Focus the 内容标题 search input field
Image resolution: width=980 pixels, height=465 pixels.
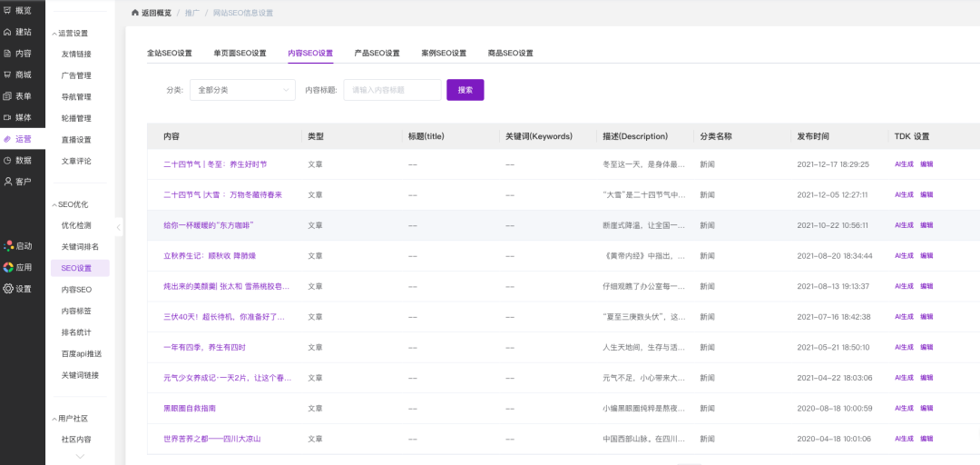click(x=392, y=90)
